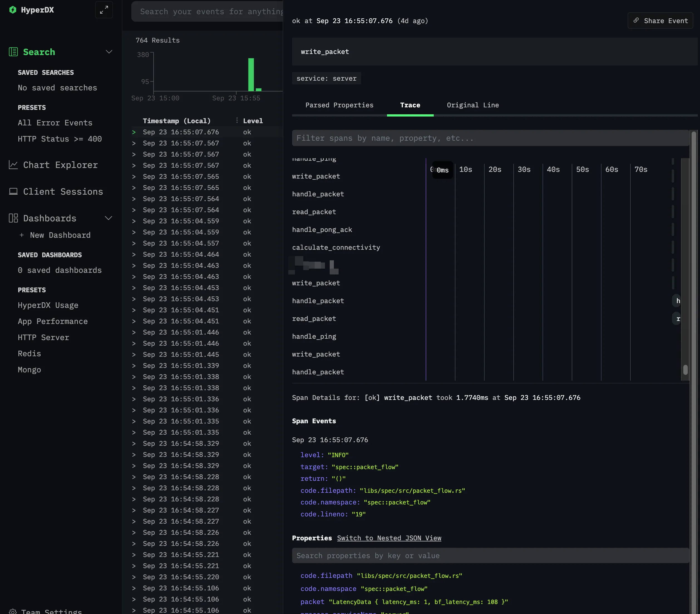The height and width of the screenshot is (614, 700).
Task: Focus the Filter spans input field
Action: (490, 138)
